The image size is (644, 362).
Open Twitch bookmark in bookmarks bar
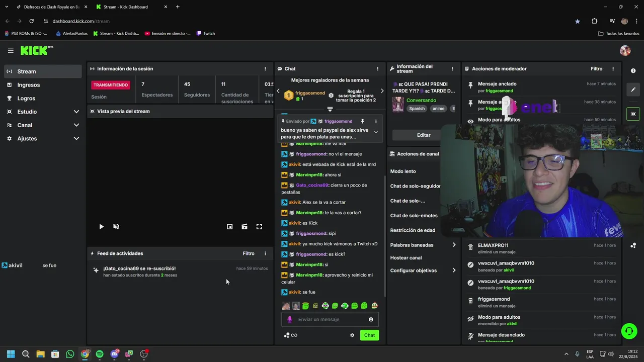(x=205, y=34)
